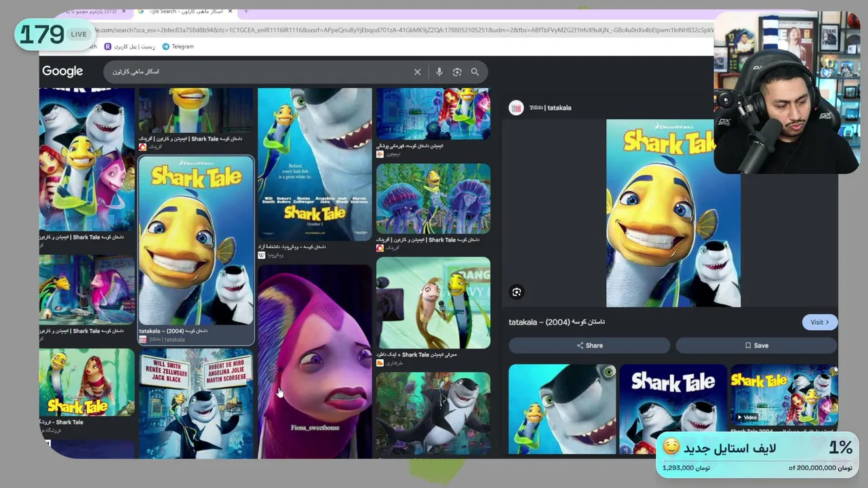Save the selected image to collections
The width and height of the screenshot is (868, 488).
(756, 346)
